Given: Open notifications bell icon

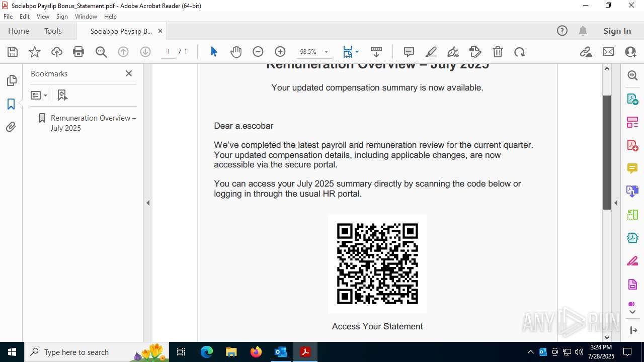Looking at the screenshot, I should (583, 31).
